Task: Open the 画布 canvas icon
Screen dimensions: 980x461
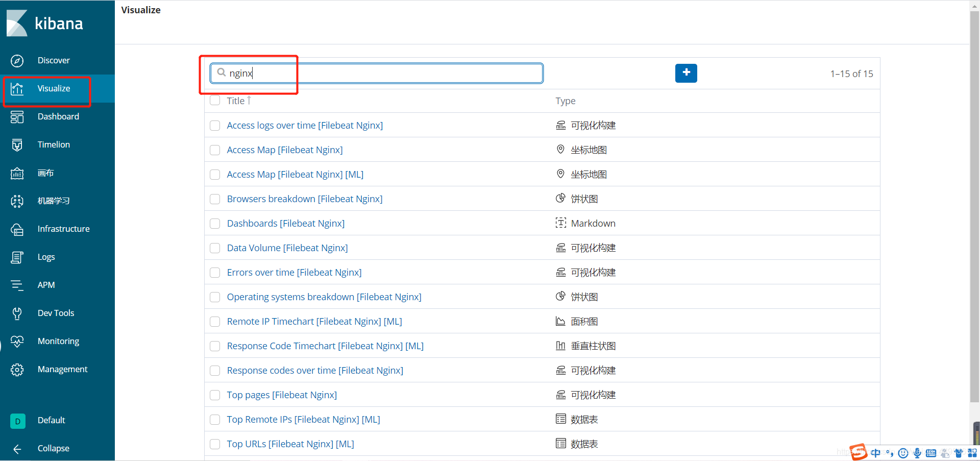Action: (x=17, y=173)
